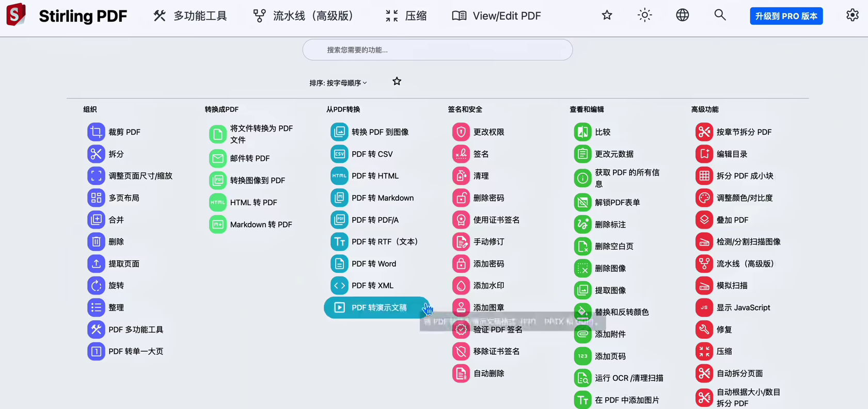The image size is (868, 409).
Task: Click 解锁PDF表单 icon
Action: click(582, 202)
